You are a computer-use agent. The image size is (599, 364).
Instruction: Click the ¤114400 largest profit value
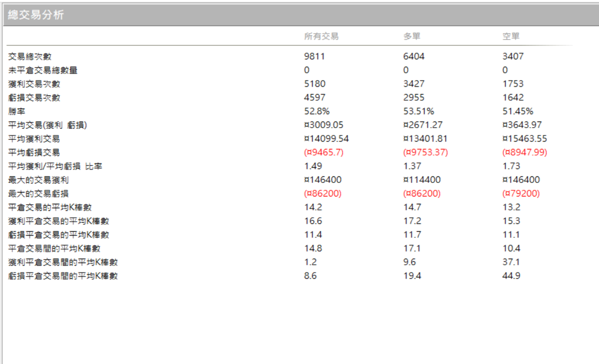(422, 180)
